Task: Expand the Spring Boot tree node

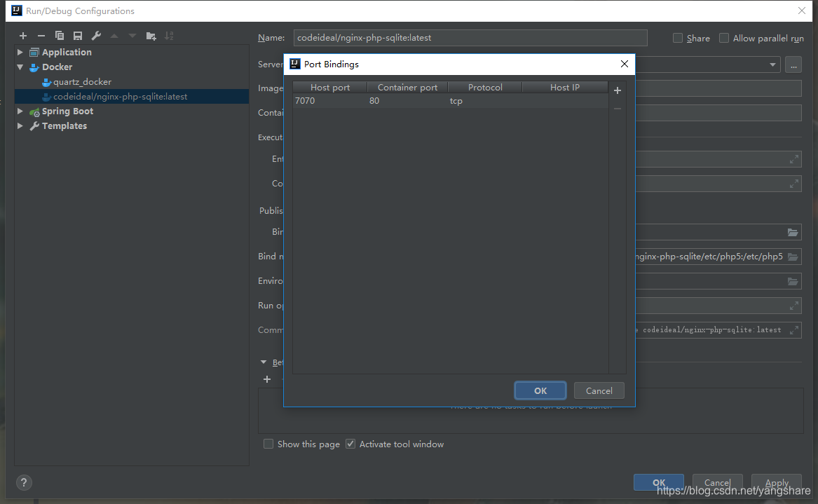Action: click(x=20, y=111)
